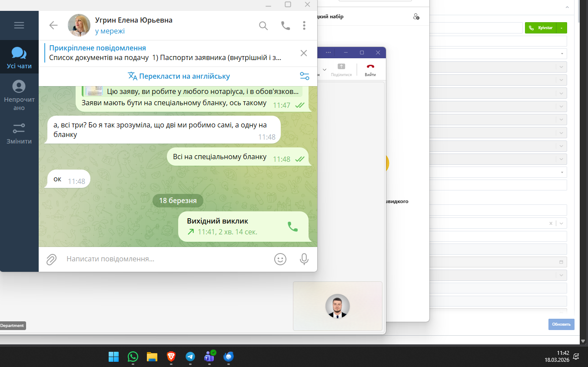Open Teams call window three-dot menu
This screenshot has height=367, width=588.
click(328, 52)
